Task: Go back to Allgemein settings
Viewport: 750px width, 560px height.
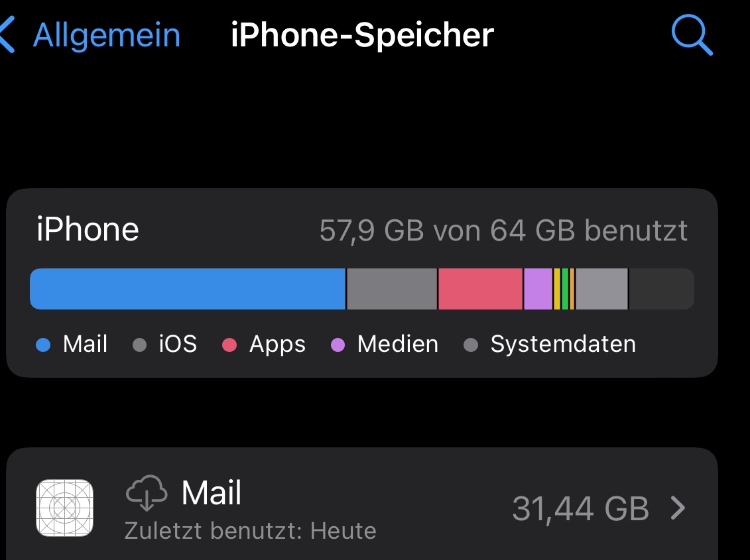Action: [x=106, y=35]
